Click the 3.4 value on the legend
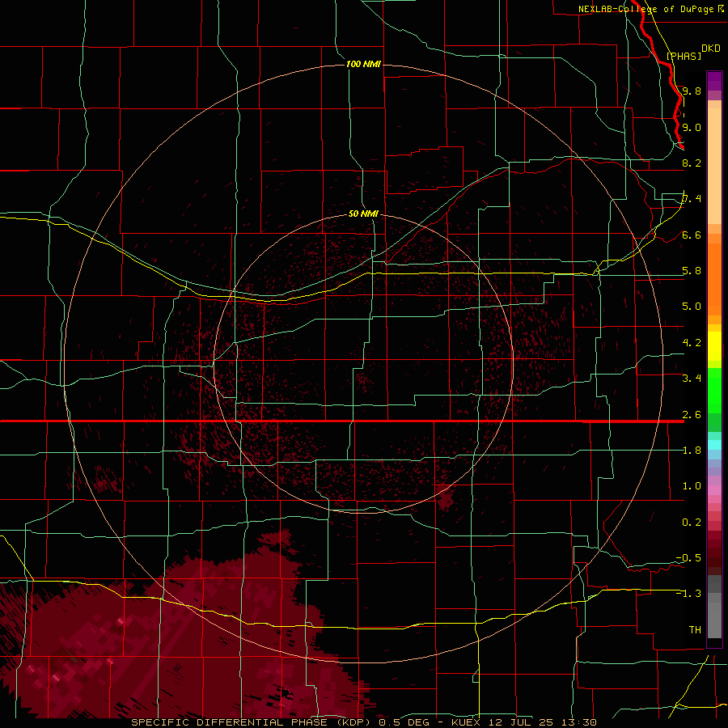728x728 pixels. (x=692, y=378)
